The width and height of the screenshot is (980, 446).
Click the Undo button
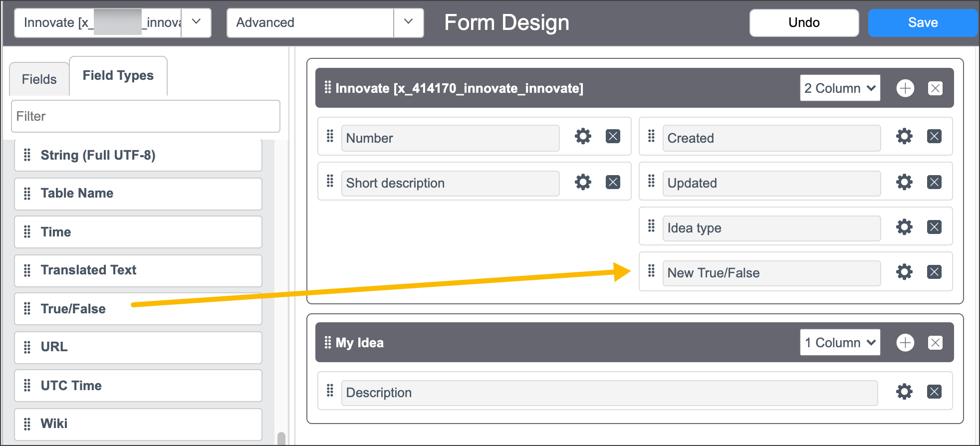(804, 22)
